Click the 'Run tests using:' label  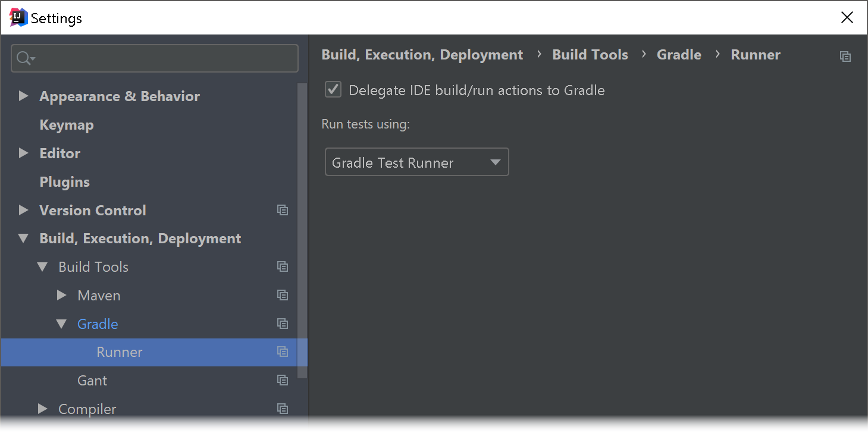pos(365,124)
